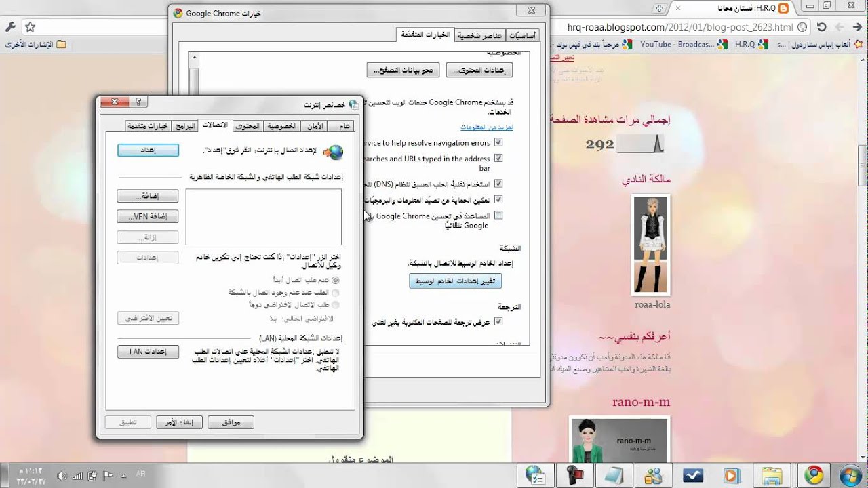
Task: Click the help question mark in Internet Properties
Action: tap(138, 102)
